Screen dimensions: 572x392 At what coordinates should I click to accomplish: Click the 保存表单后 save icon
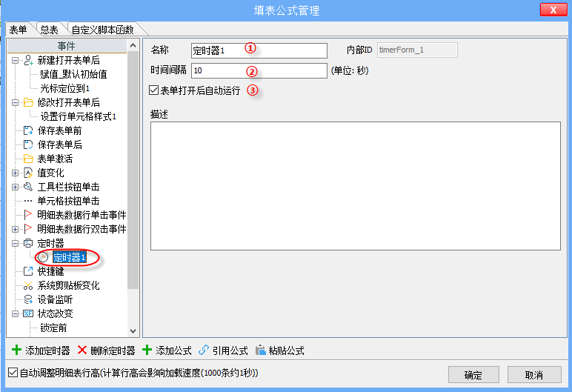click(x=28, y=144)
